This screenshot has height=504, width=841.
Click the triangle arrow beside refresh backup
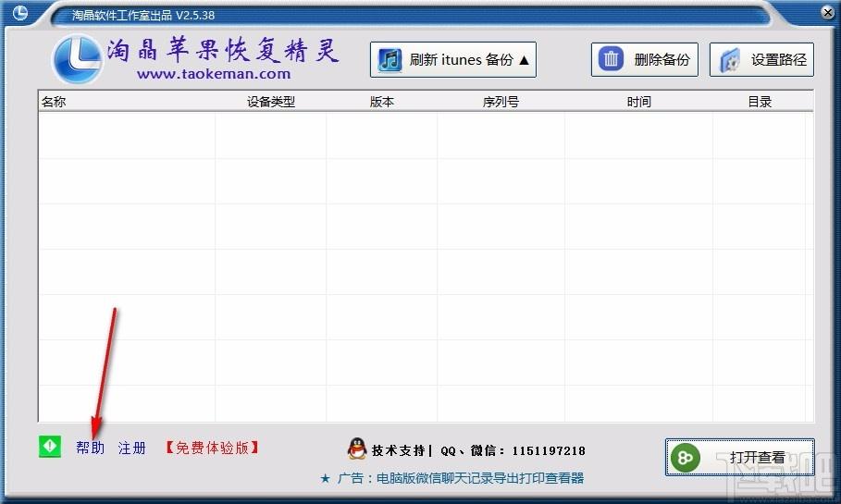pos(524,59)
